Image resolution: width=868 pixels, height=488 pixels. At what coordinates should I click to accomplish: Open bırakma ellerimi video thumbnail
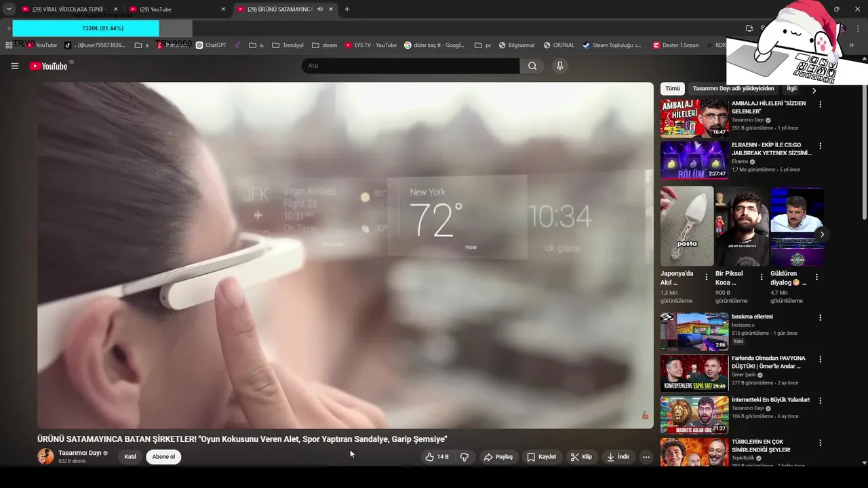tap(694, 331)
